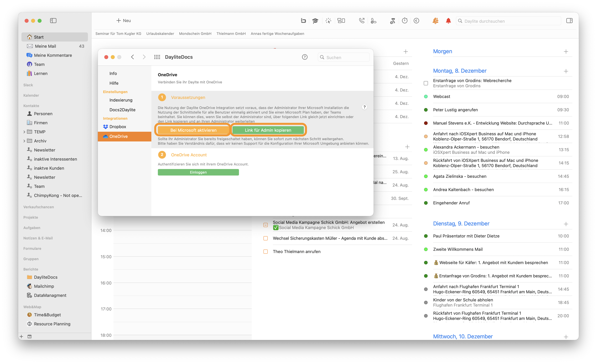Click the outgoing phone call icon

361,21
